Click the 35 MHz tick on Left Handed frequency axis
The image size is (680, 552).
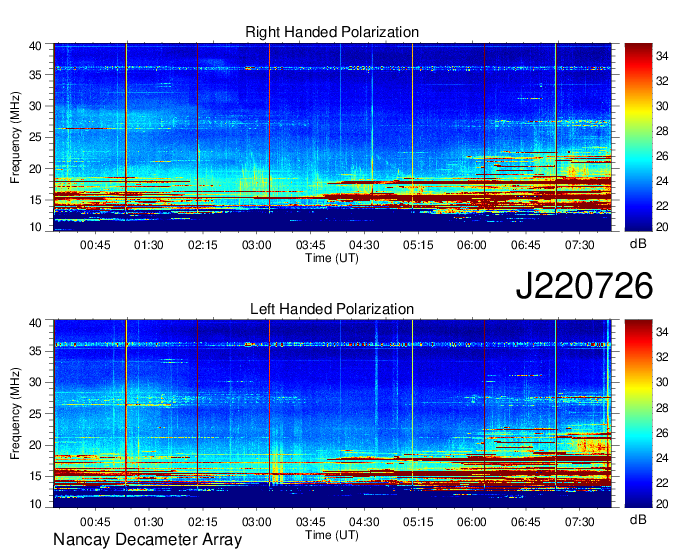coord(36,351)
